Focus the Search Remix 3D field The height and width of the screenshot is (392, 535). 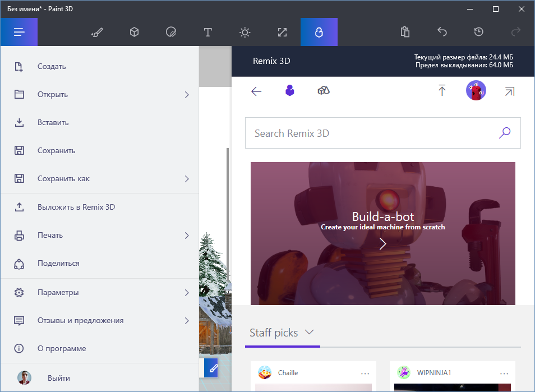[383, 133]
